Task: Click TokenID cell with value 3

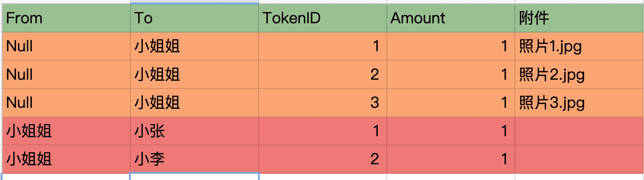Action: (322, 103)
